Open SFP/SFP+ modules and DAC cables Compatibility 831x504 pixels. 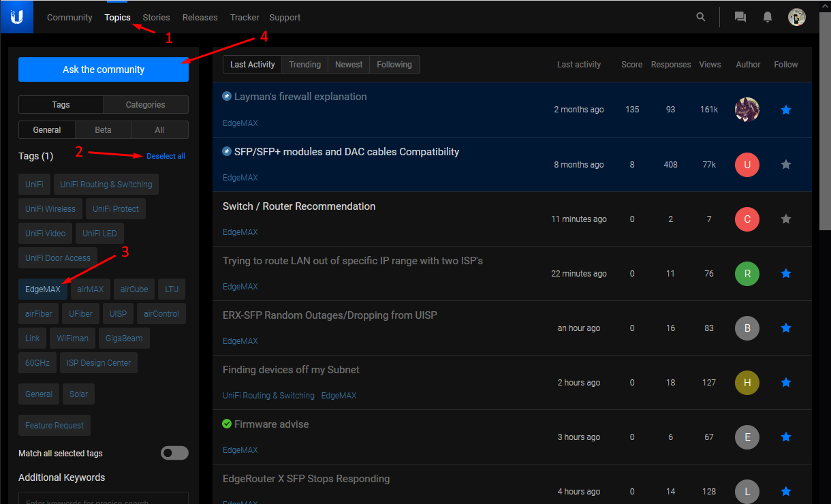coord(347,152)
